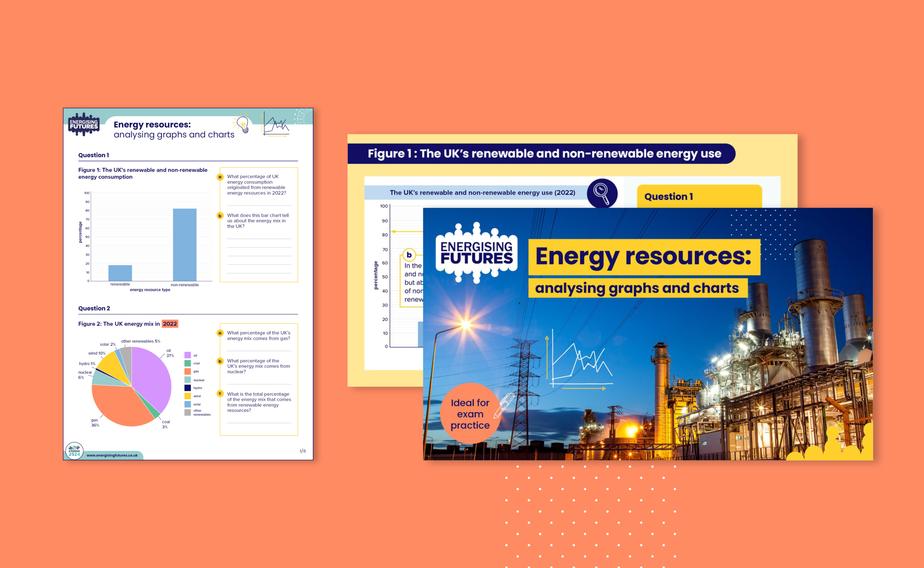Click the 'b' marker for the nuclear question
This screenshot has height=568, width=924.
click(x=220, y=361)
